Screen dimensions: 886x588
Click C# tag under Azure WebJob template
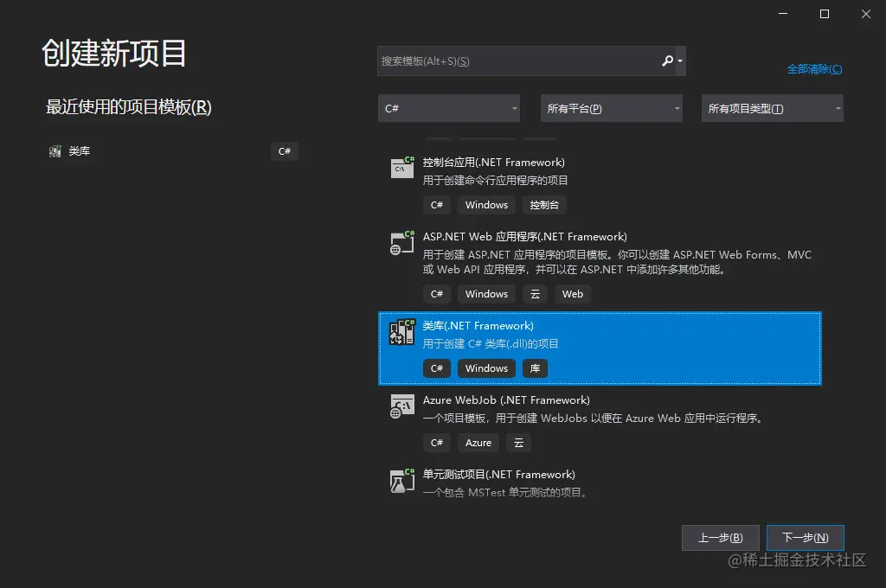[437, 443]
